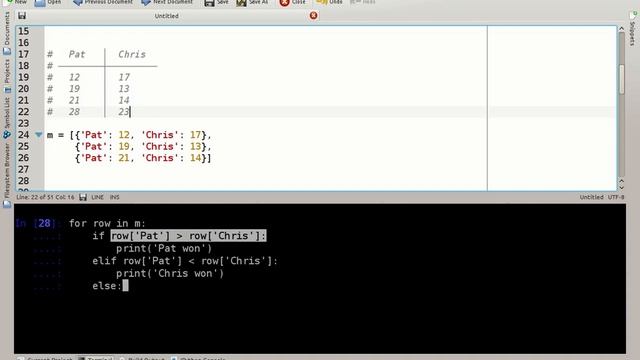Click the Save All toolbar button
This screenshot has width=640, height=360.
coord(252,2)
